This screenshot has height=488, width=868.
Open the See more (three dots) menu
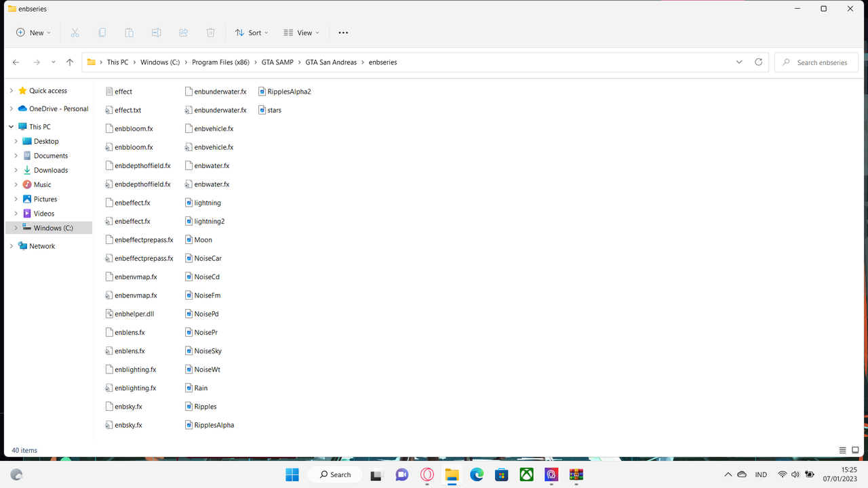(343, 33)
